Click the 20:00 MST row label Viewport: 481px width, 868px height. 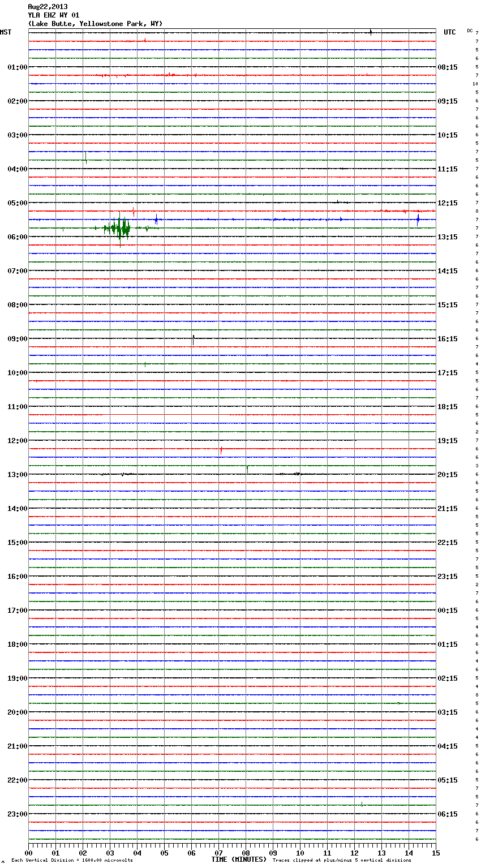click(18, 712)
